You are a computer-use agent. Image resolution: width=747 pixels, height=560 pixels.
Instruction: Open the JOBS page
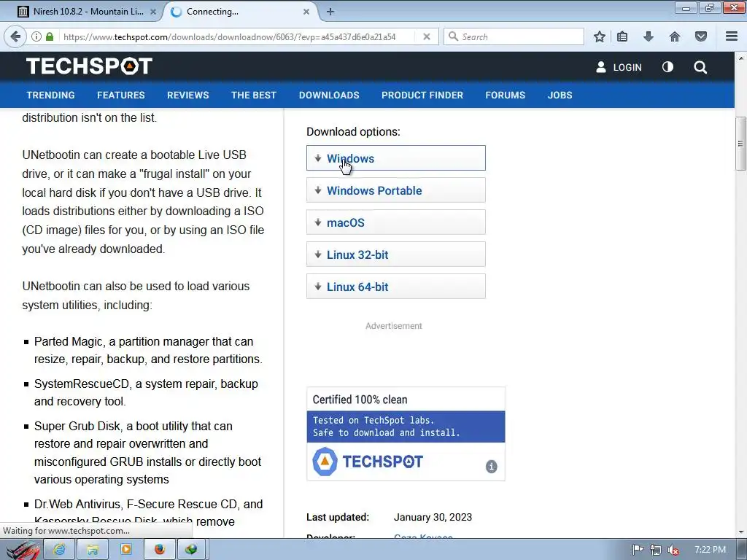tap(560, 96)
